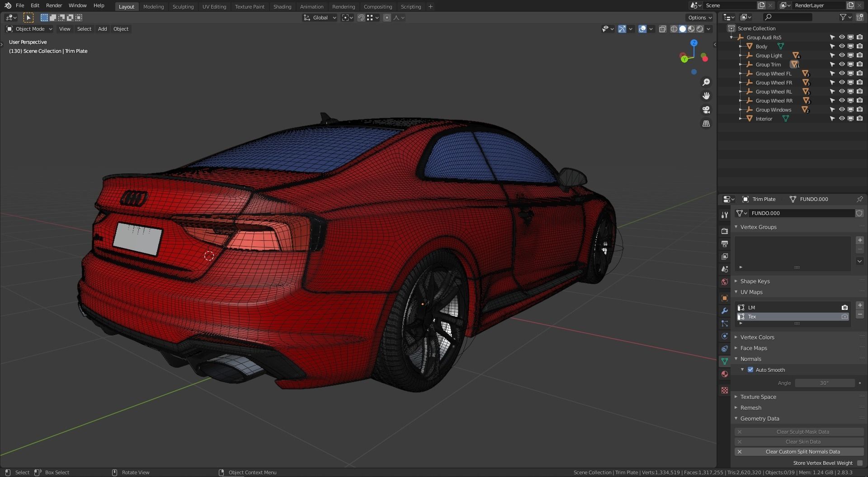868x477 pixels.
Task: Open World properties tab
Action: point(725,282)
